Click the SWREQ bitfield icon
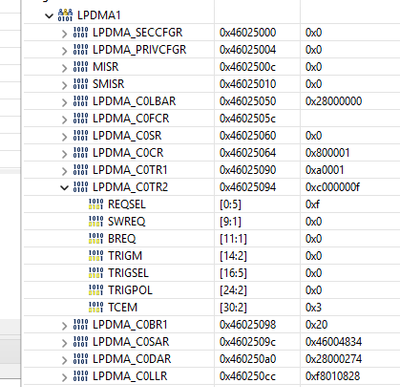Image resolution: width=400 pixels, height=387 pixels. pyautogui.click(x=96, y=221)
